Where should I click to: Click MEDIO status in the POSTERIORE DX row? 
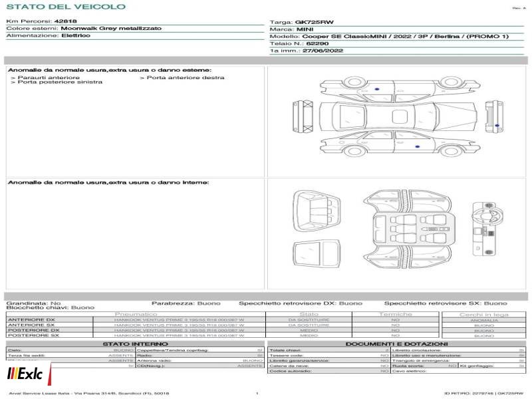(309, 330)
